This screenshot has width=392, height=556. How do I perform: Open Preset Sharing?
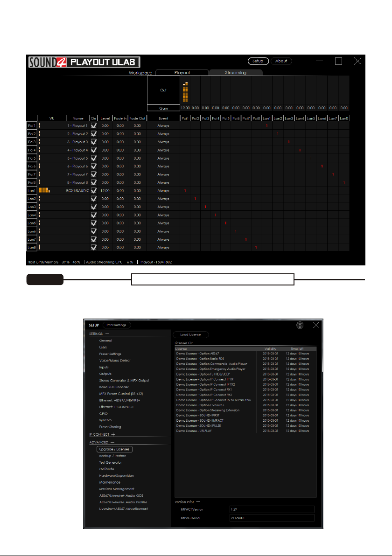point(110,427)
